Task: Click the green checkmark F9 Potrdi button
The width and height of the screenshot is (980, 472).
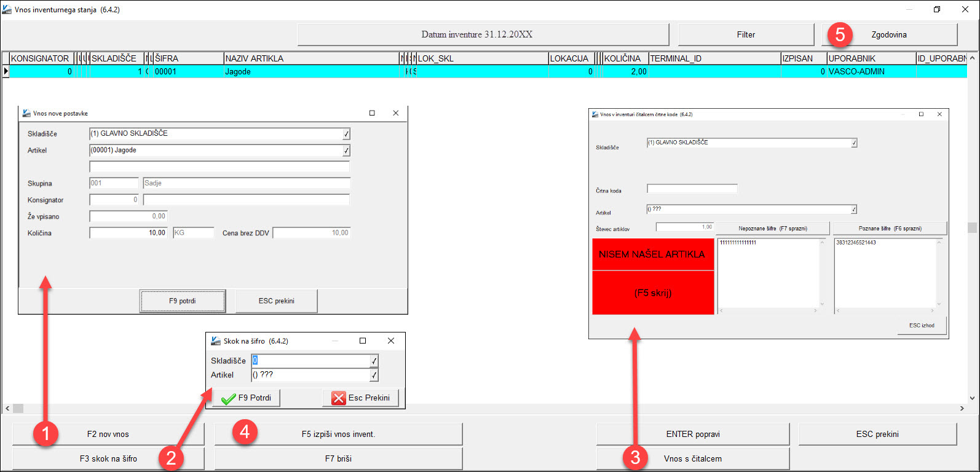Action: coord(247,398)
